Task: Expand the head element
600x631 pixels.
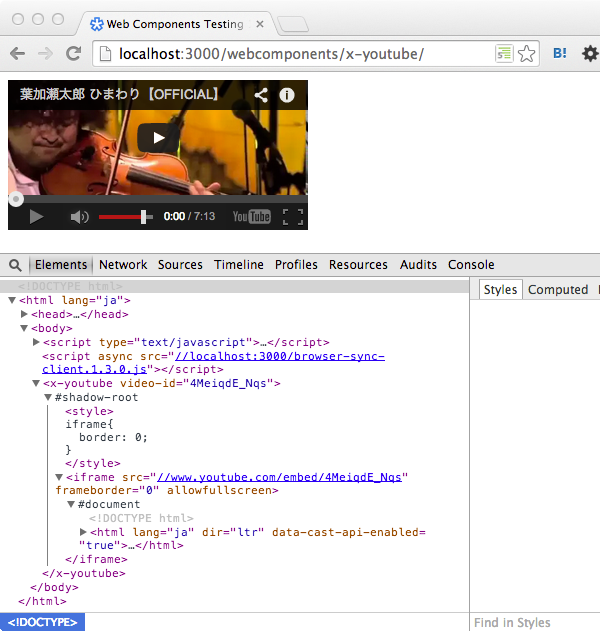Action: tap(24, 314)
